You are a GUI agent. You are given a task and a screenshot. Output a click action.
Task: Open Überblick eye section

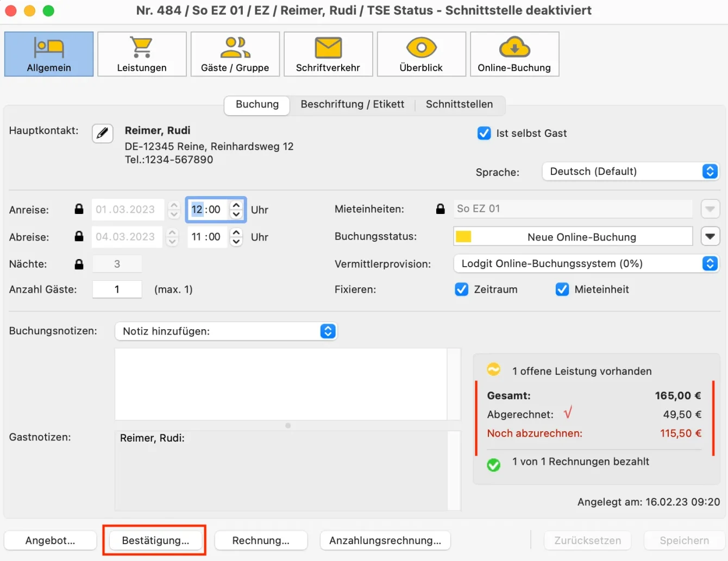(422, 54)
